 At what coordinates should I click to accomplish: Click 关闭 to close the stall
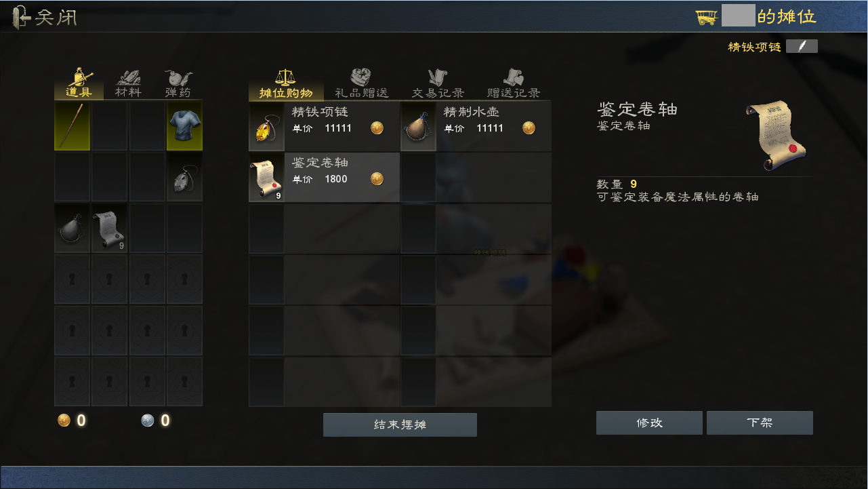44,17
